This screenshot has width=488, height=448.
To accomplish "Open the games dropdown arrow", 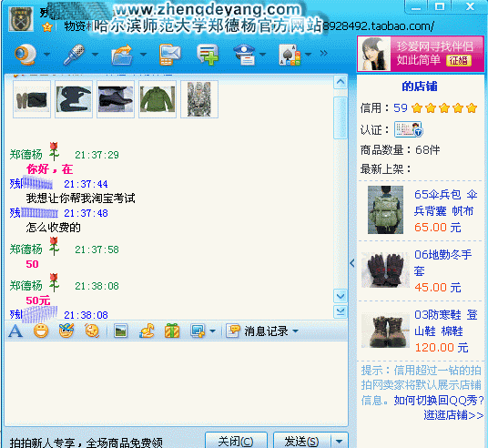I will point(308,55).
